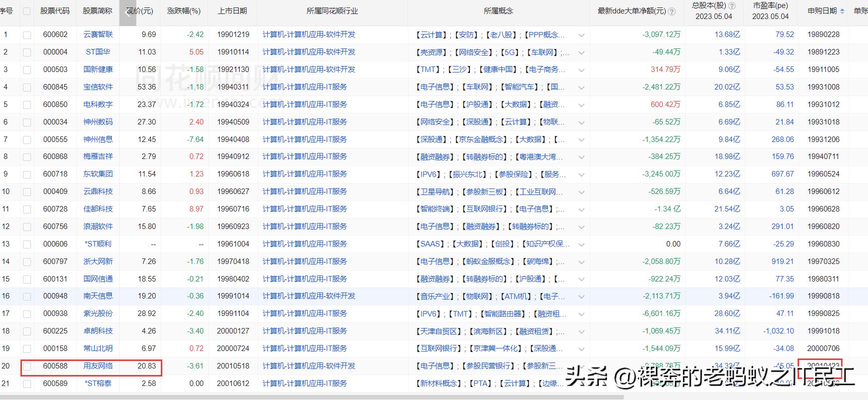Select checkbox for 国新健康 row

(27, 70)
